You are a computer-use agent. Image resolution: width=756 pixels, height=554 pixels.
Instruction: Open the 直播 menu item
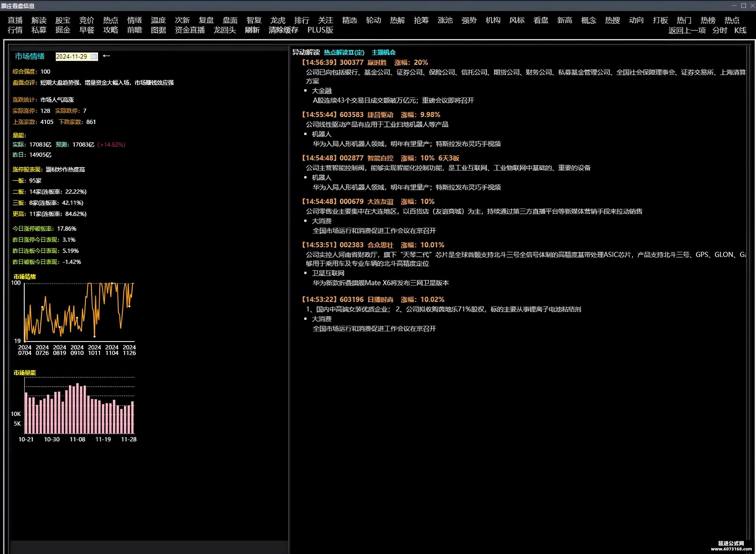pyautogui.click(x=15, y=20)
